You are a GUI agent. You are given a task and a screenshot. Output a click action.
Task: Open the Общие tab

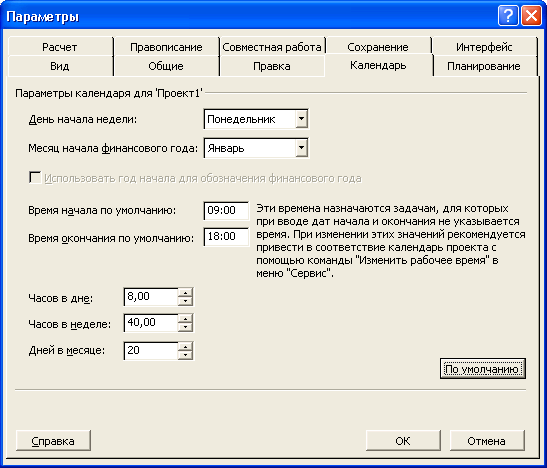pyautogui.click(x=166, y=66)
